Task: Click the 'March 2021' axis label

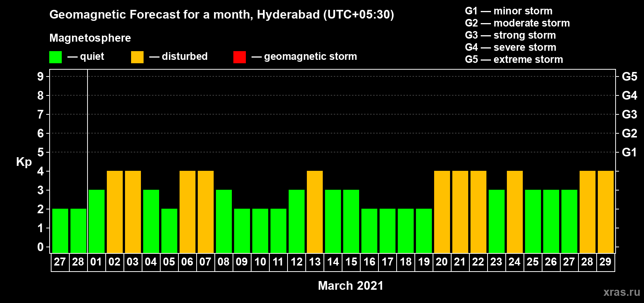Action: pyautogui.click(x=351, y=286)
